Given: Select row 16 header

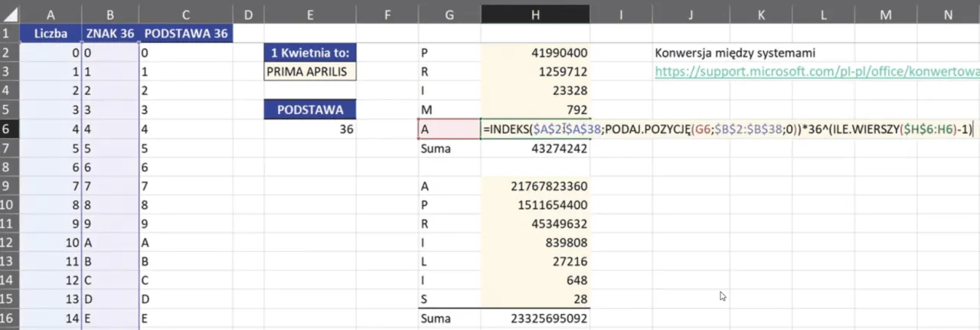Looking at the screenshot, I should pos(9,319).
